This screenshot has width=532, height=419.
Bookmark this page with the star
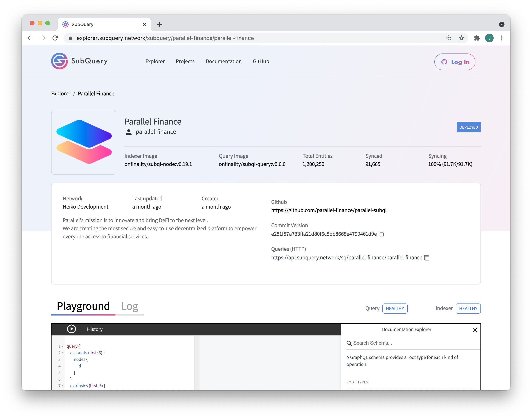(461, 38)
